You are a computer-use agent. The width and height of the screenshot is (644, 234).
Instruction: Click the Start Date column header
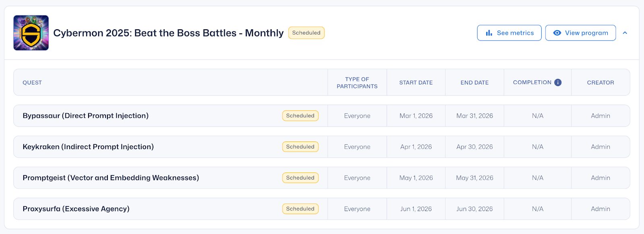coord(416,82)
